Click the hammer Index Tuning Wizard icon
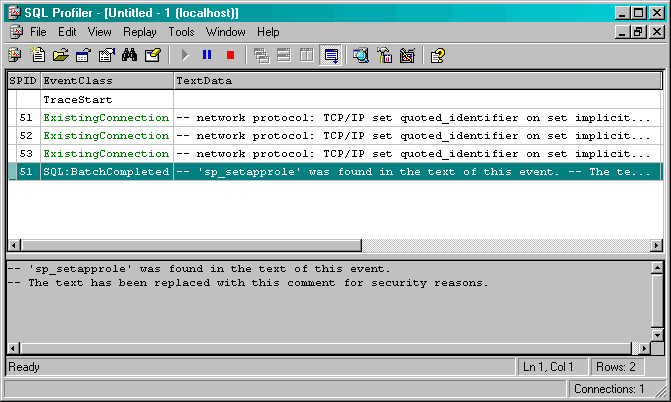The height and width of the screenshot is (402, 671). (384, 55)
